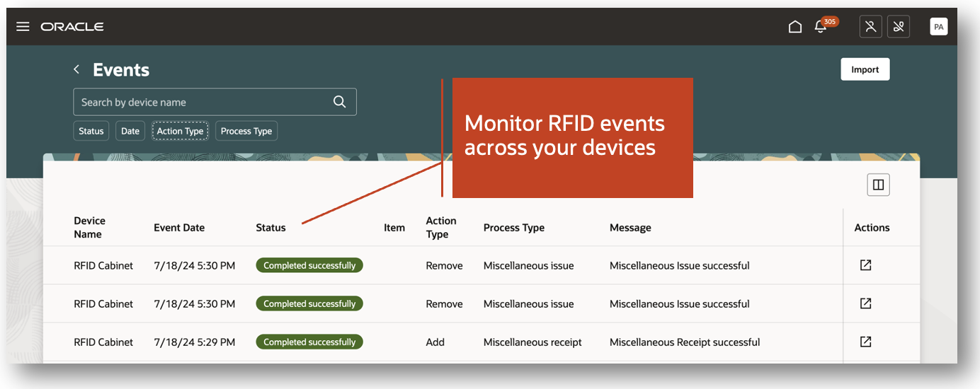Screen dimensions: 980x389
Task: Click the Events page title
Action: click(x=121, y=69)
